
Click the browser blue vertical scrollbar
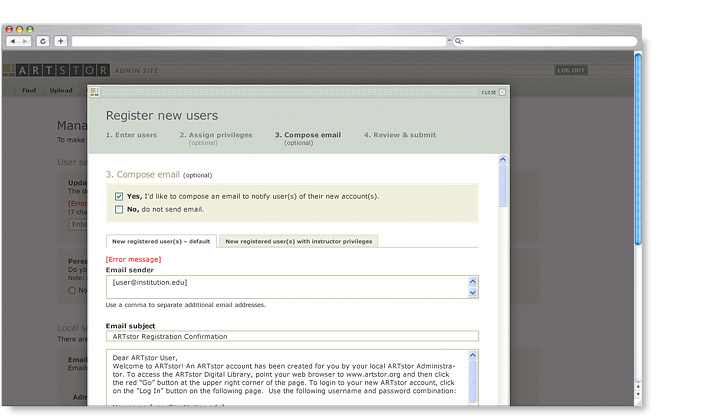point(638,149)
